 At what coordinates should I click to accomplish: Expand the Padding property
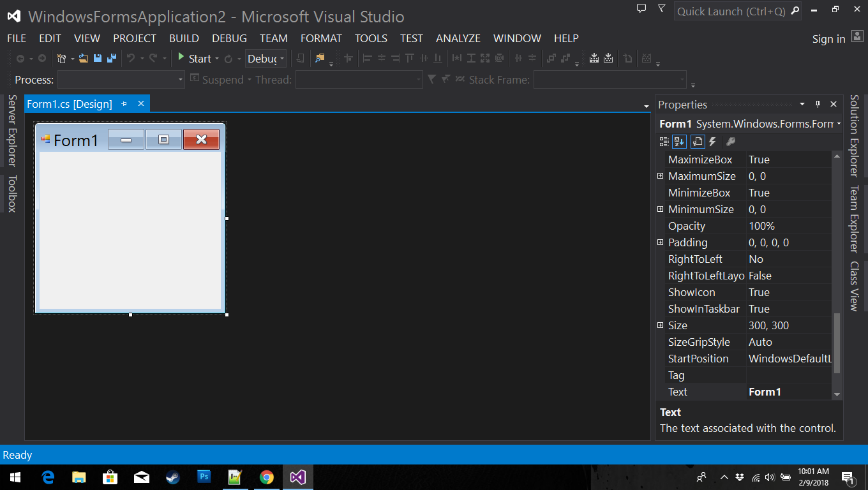pos(661,242)
